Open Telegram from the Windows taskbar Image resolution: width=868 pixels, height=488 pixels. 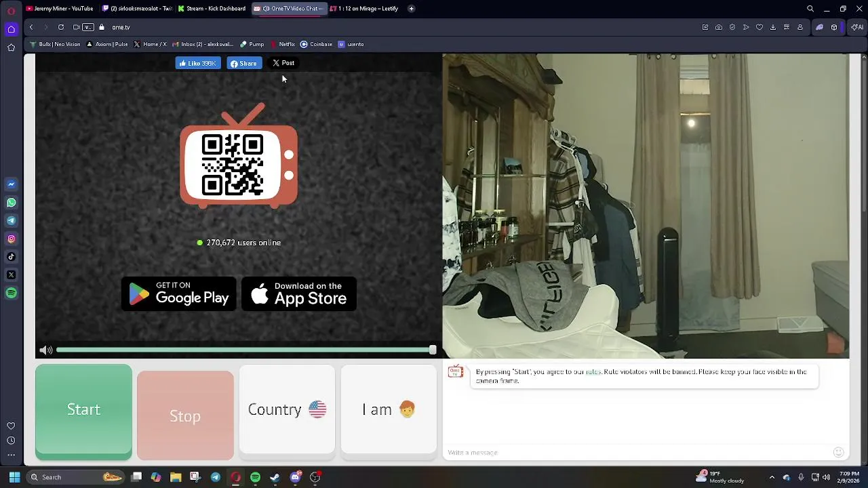pos(216,477)
